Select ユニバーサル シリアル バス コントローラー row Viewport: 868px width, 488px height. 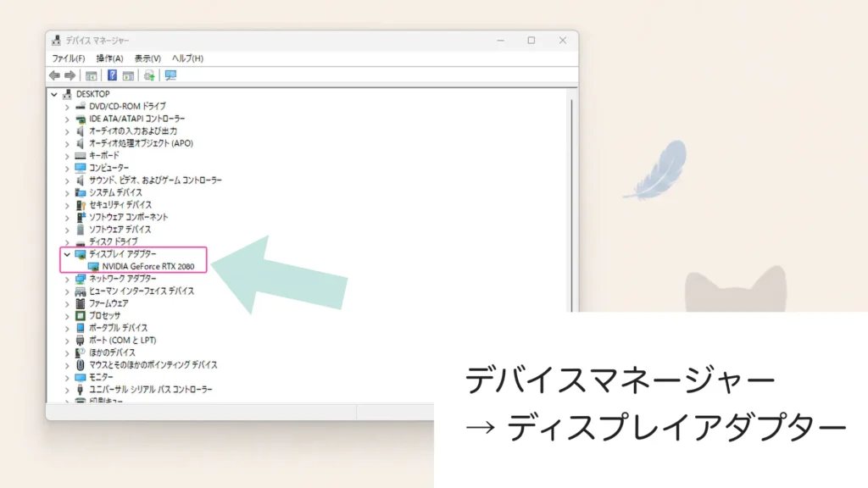[x=151, y=390]
